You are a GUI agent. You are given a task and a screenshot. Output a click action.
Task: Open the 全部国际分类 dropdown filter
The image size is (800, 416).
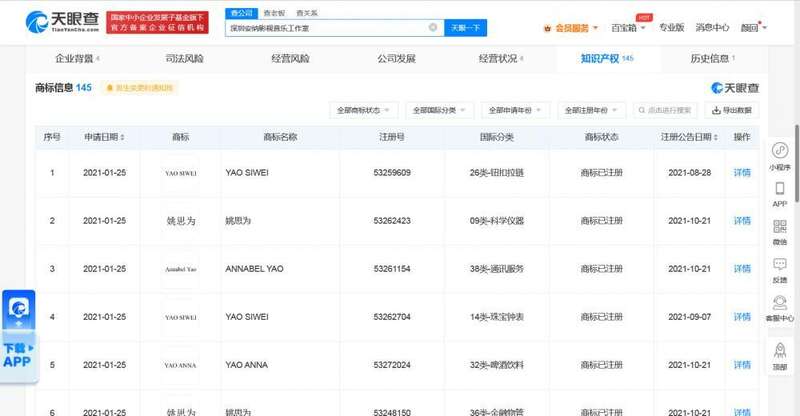438,110
